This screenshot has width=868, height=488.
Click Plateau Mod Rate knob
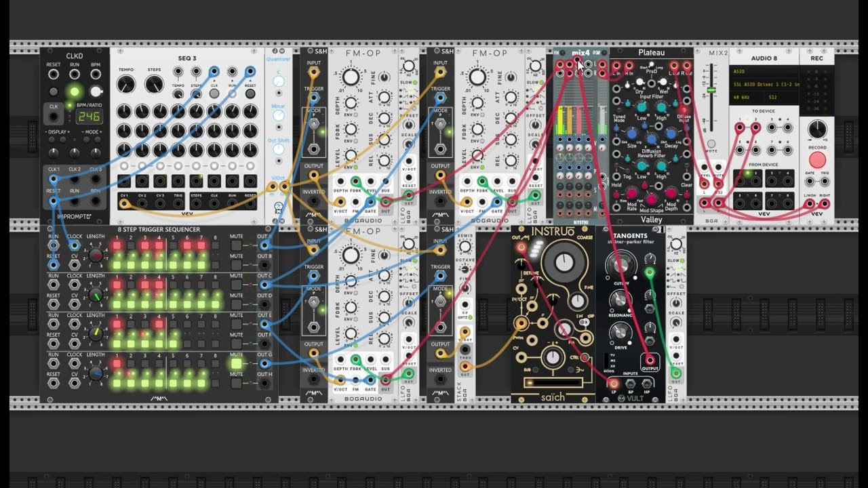click(x=631, y=194)
